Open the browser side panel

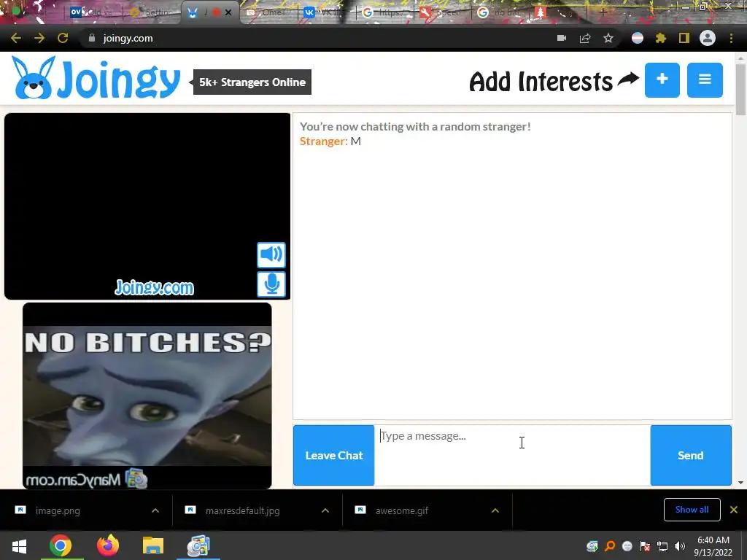pyautogui.click(x=684, y=38)
